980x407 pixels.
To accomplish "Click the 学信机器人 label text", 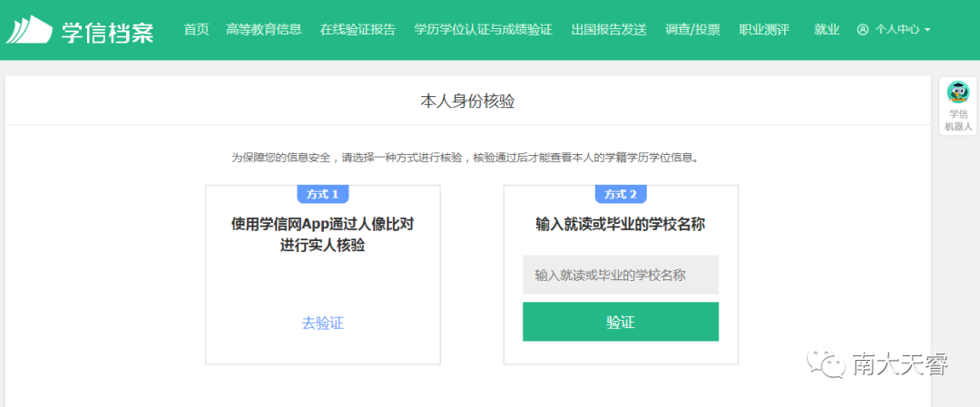I will 958,121.
